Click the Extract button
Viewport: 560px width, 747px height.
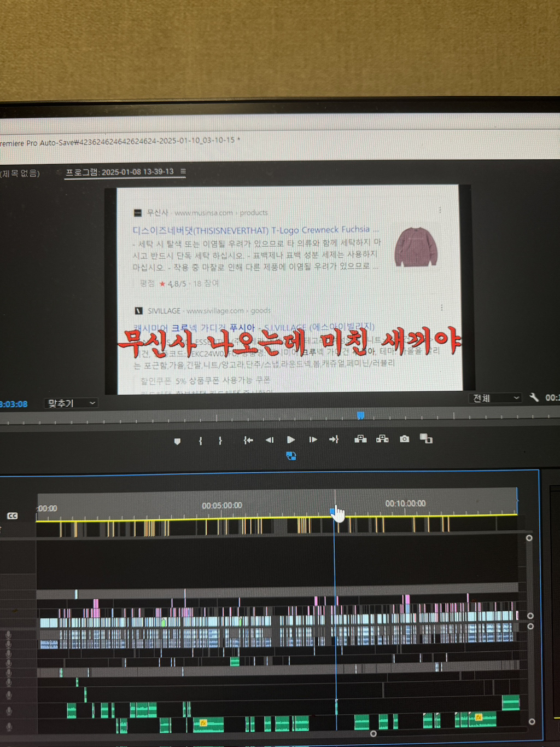pos(382,439)
